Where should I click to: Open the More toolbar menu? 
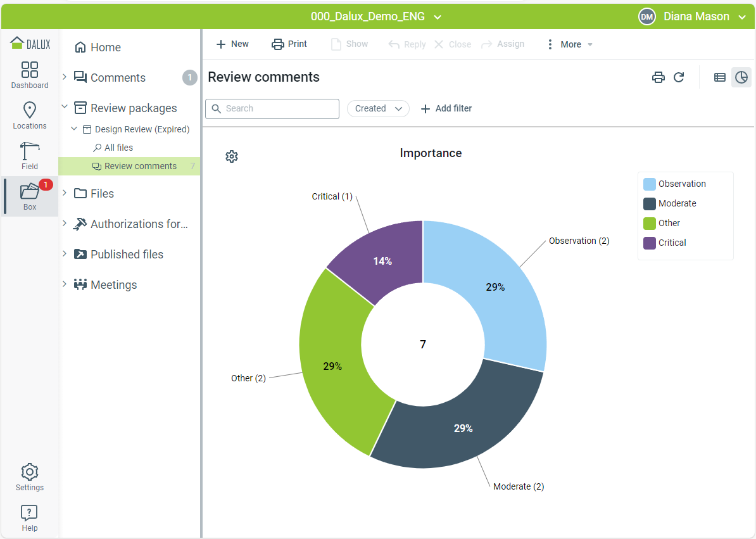point(570,44)
